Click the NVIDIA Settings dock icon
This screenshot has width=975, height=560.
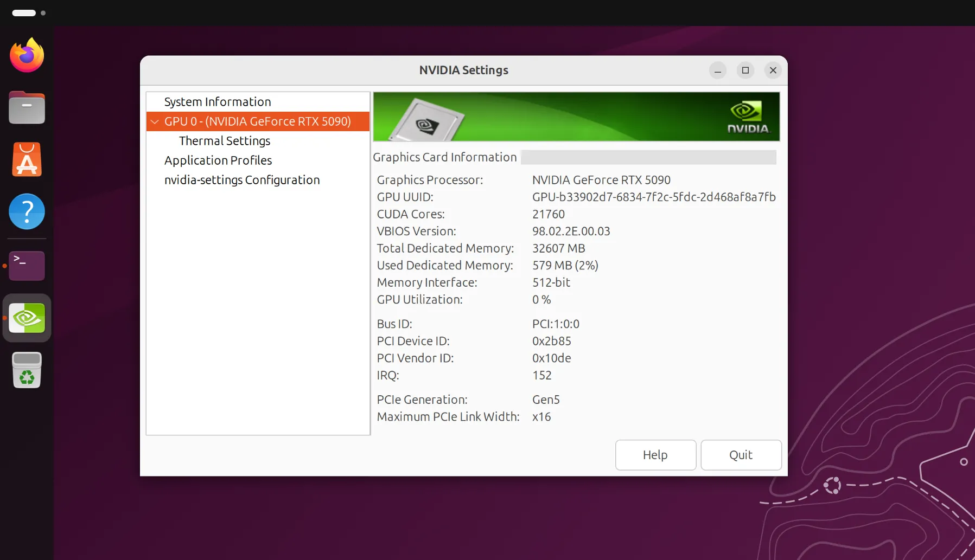tap(27, 318)
